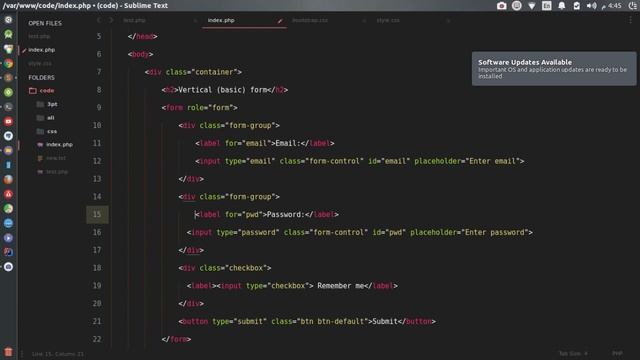The width and height of the screenshot is (640, 360).
Task: Open the sound volume indicator
Action: 591,6
